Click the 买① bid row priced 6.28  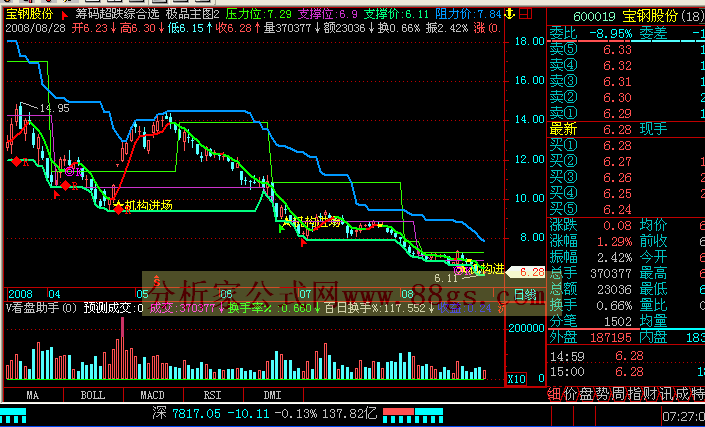click(x=626, y=146)
